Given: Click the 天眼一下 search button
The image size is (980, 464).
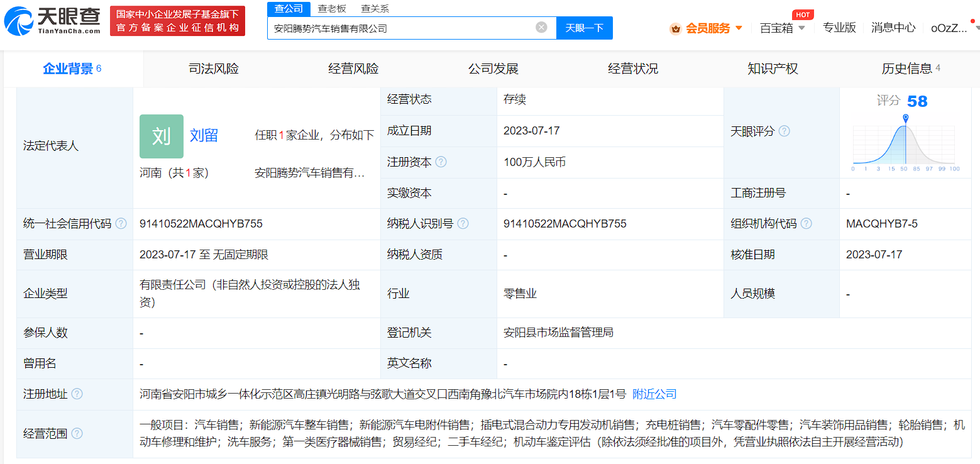Looking at the screenshot, I should (x=584, y=28).
